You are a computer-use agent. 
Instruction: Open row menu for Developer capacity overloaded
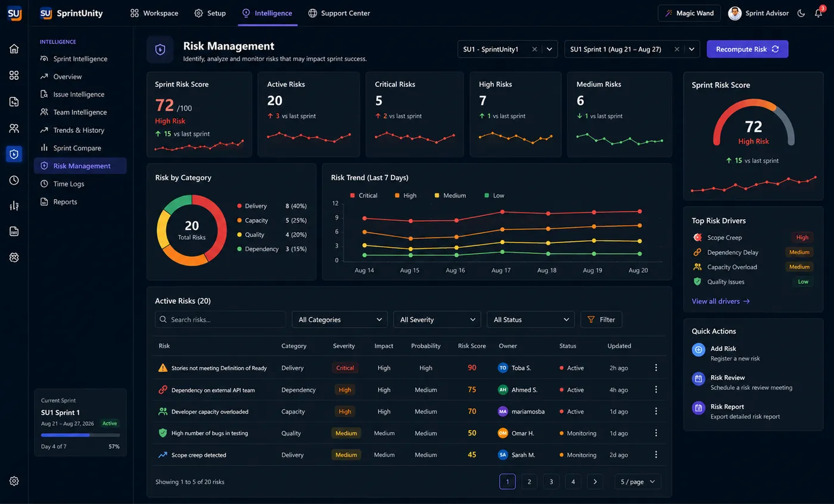tap(656, 411)
